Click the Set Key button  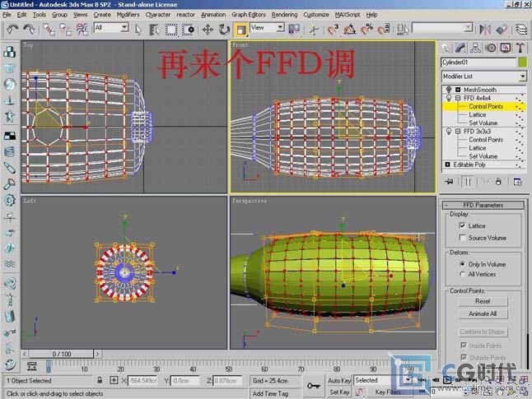339,392
